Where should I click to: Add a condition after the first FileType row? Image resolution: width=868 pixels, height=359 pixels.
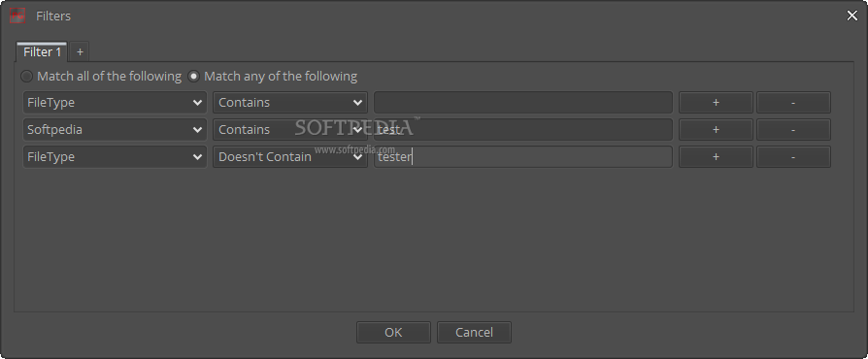(716, 102)
